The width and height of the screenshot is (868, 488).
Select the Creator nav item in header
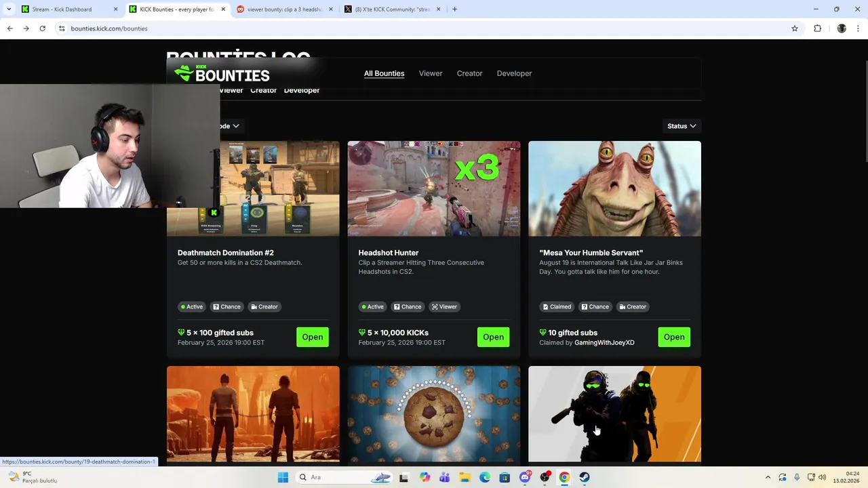[469, 73]
